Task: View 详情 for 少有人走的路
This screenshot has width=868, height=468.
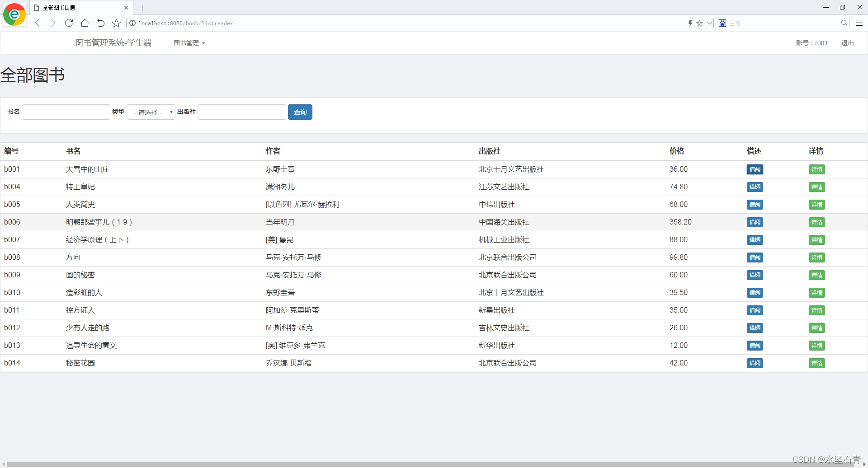Action: (816, 328)
